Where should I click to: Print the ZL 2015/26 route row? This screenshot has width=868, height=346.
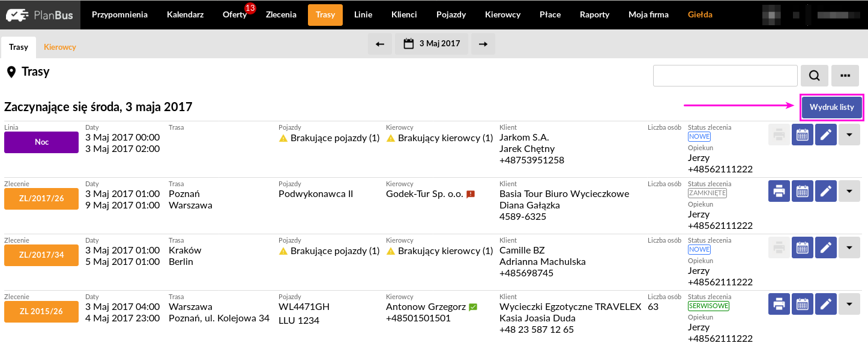coord(779,305)
